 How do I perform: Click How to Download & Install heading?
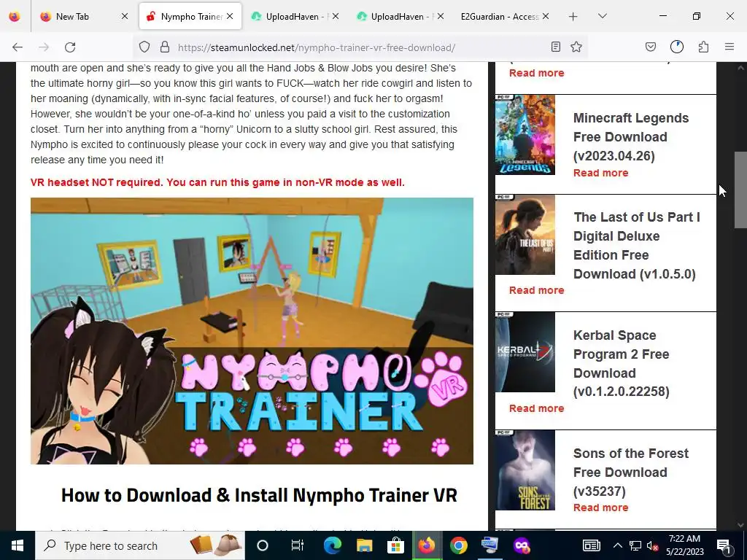click(x=259, y=495)
